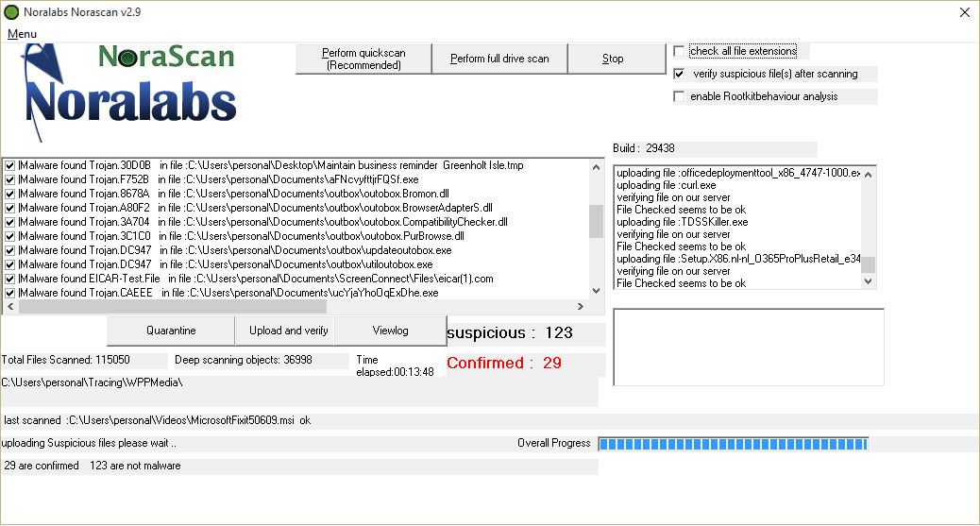Perform quickscan (Recommended)
The height and width of the screenshot is (526, 980).
[x=363, y=59]
